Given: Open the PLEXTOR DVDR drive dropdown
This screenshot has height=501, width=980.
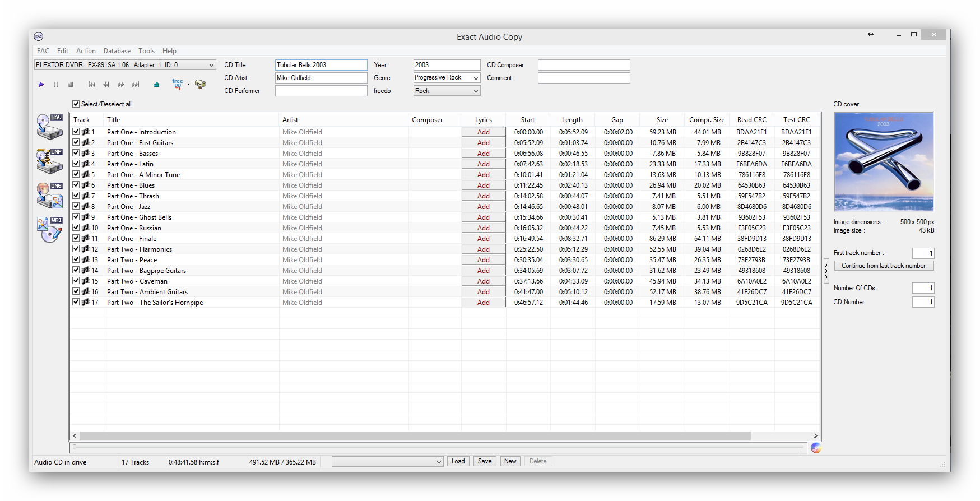Looking at the screenshot, I should click(x=211, y=65).
